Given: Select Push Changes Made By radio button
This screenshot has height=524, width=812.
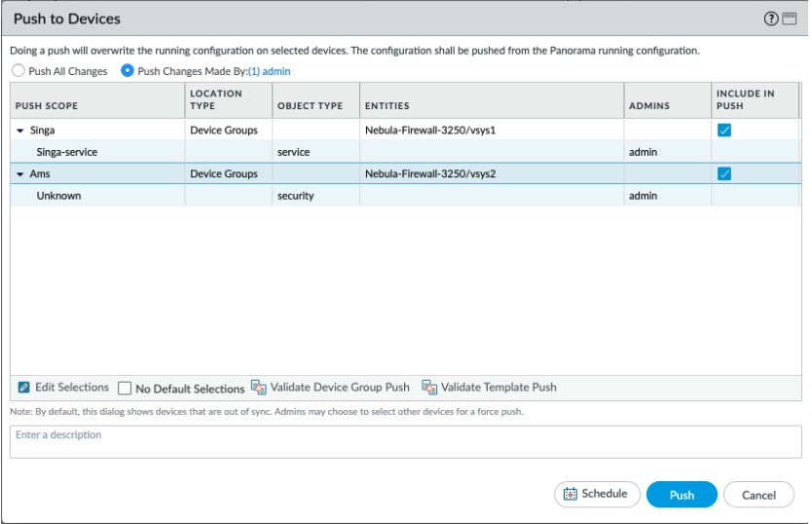Looking at the screenshot, I should tap(127, 71).
